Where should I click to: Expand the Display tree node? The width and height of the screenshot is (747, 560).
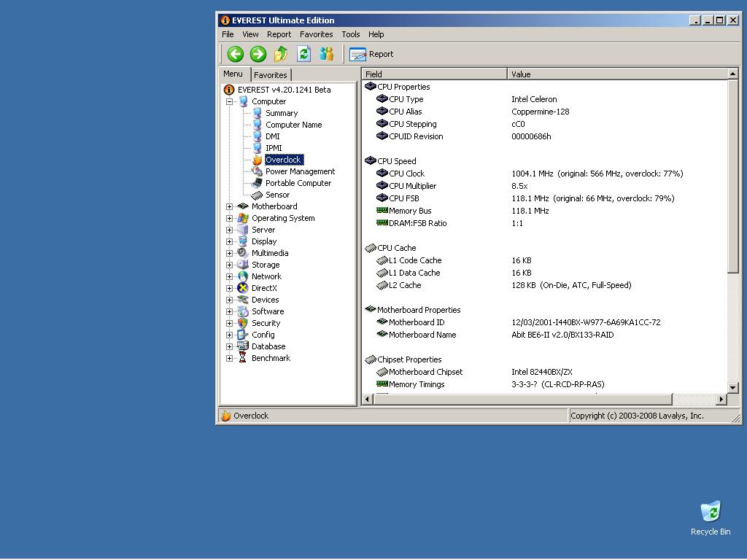(x=230, y=241)
